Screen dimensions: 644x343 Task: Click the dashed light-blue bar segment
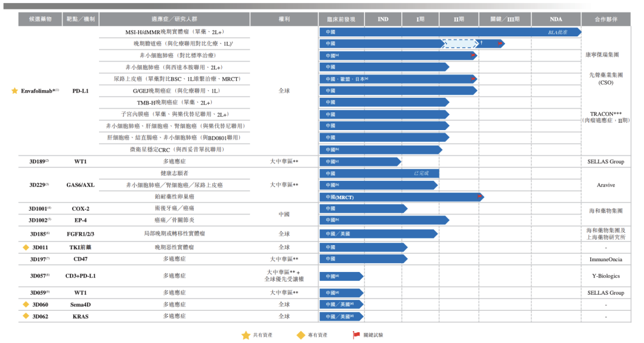coord(460,43)
